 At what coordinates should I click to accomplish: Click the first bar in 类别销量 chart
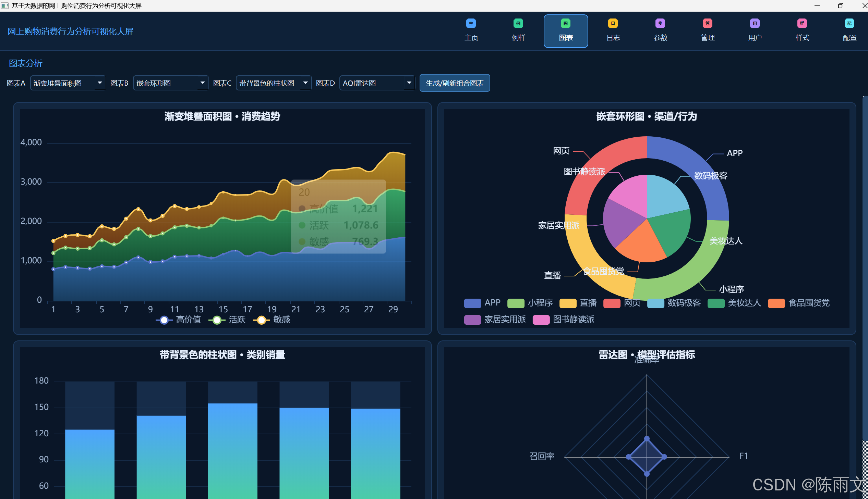90,464
